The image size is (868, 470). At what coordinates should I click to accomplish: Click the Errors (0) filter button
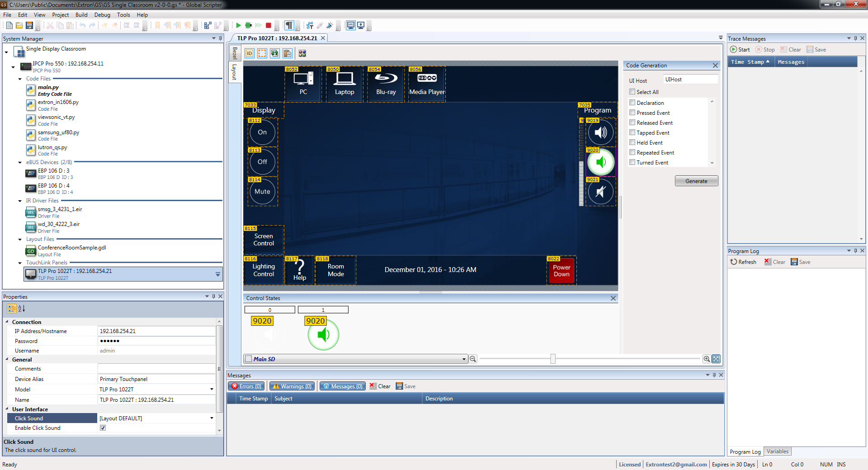(246, 386)
